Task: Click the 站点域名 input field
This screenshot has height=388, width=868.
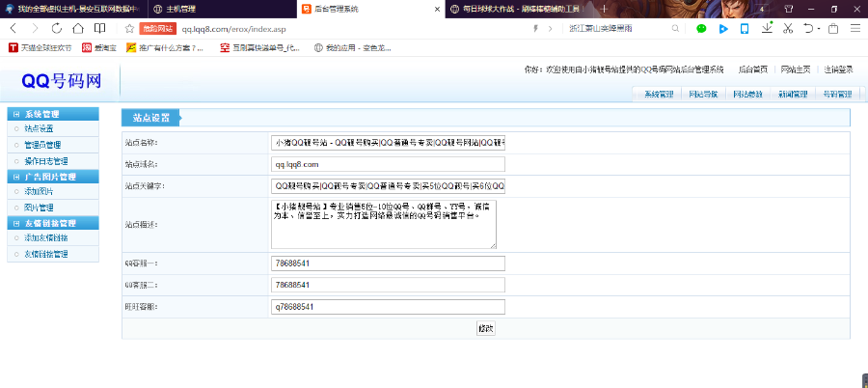Action: pyautogui.click(x=388, y=165)
